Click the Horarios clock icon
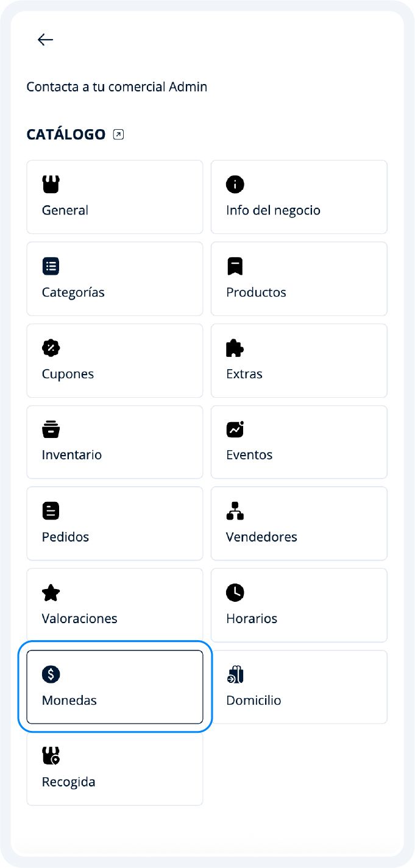415x868 pixels. [x=235, y=593]
